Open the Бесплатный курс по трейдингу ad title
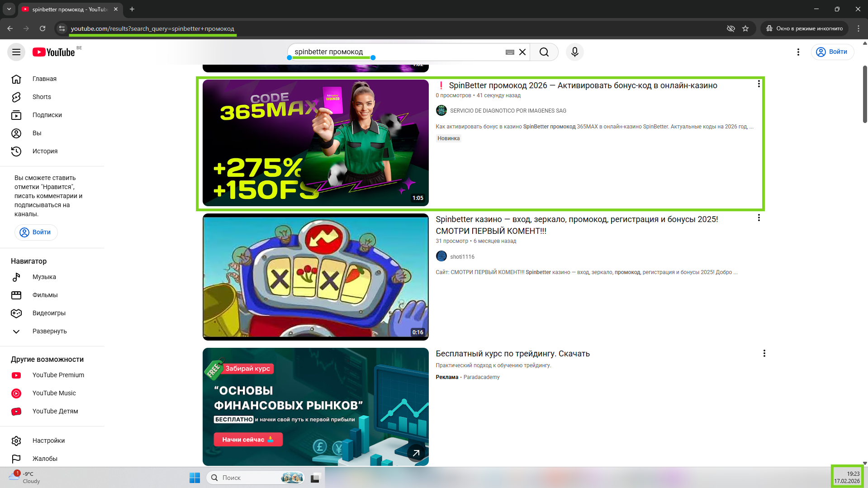This screenshot has height=488, width=868. click(x=512, y=354)
